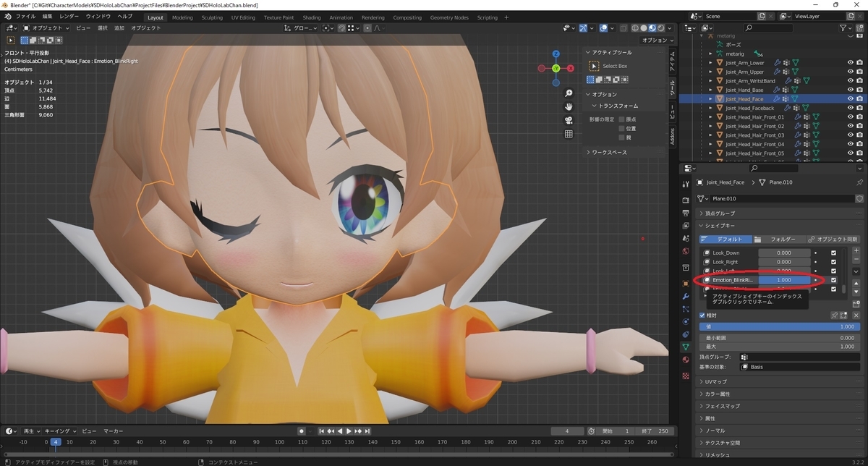Expand UVマップ panel

(781, 381)
